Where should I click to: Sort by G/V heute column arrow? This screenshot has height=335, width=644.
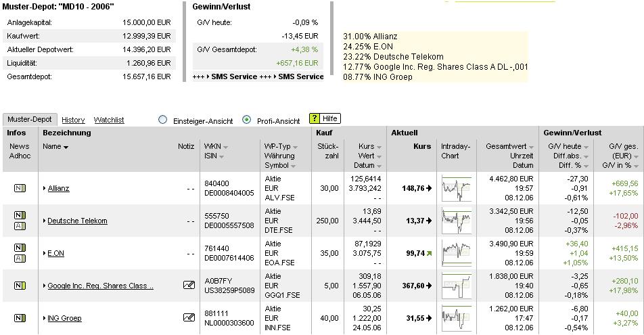(x=586, y=147)
